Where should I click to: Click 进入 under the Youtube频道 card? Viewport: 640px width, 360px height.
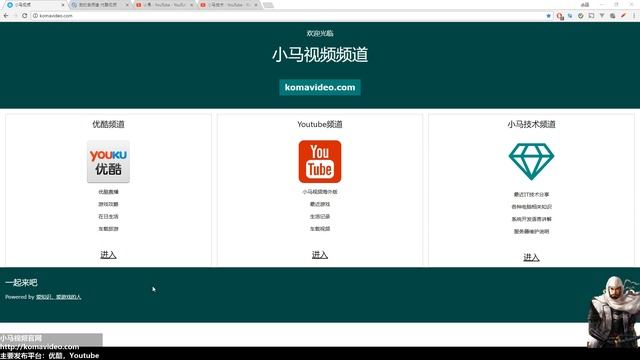[x=320, y=255]
